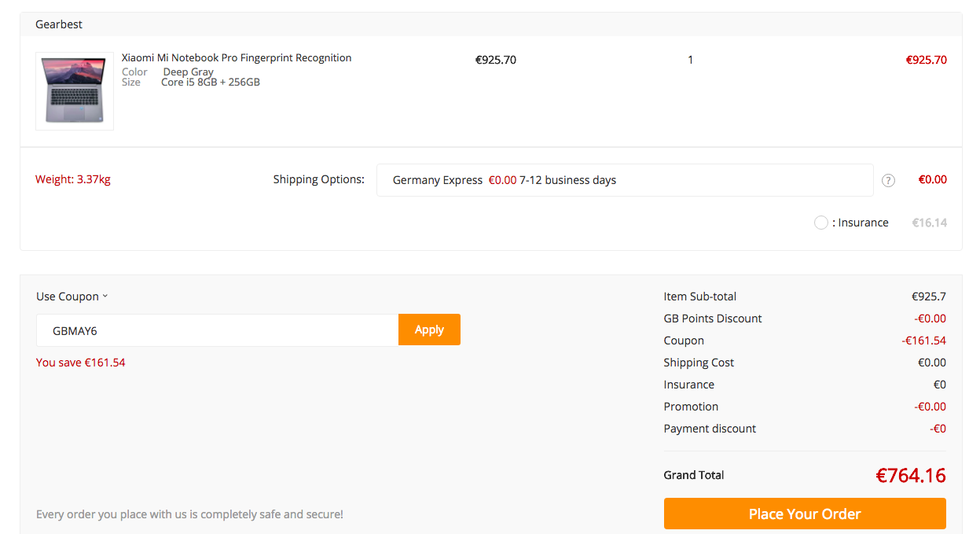Click the Promotion label
The width and height of the screenshot is (980, 534).
click(691, 407)
